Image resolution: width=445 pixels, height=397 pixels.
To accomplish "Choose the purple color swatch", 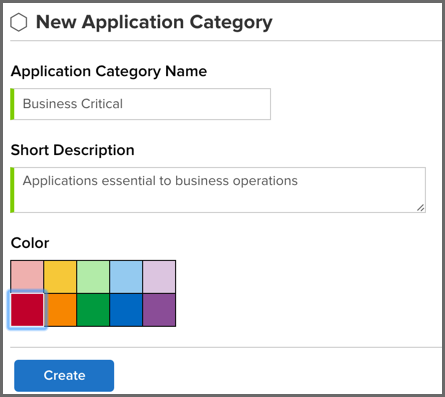I will tap(159, 310).
